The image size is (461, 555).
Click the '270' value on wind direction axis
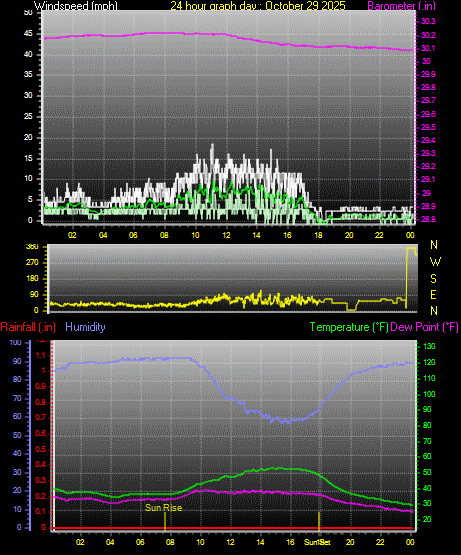click(32, 263)
